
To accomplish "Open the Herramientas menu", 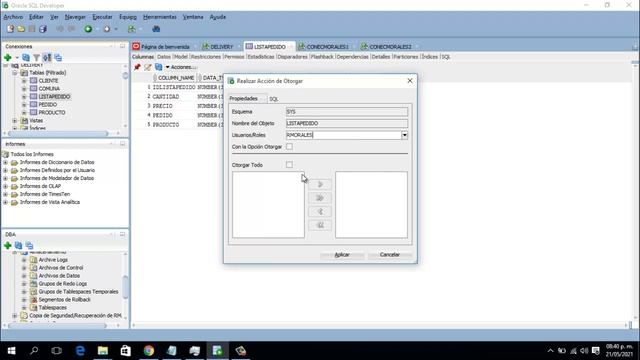I will (160, 17).
